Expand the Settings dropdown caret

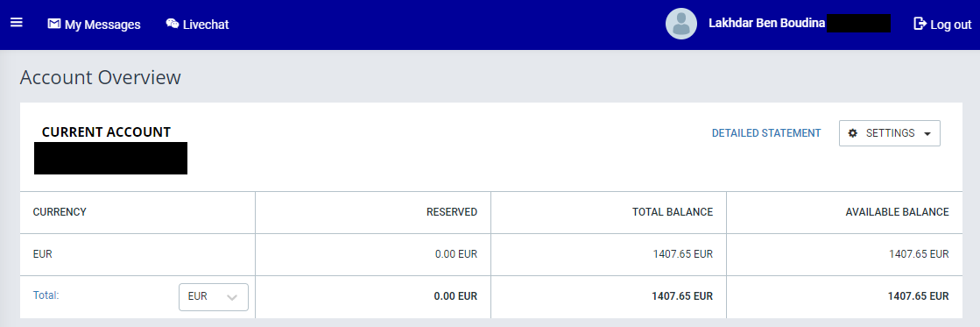pos(927,134)
